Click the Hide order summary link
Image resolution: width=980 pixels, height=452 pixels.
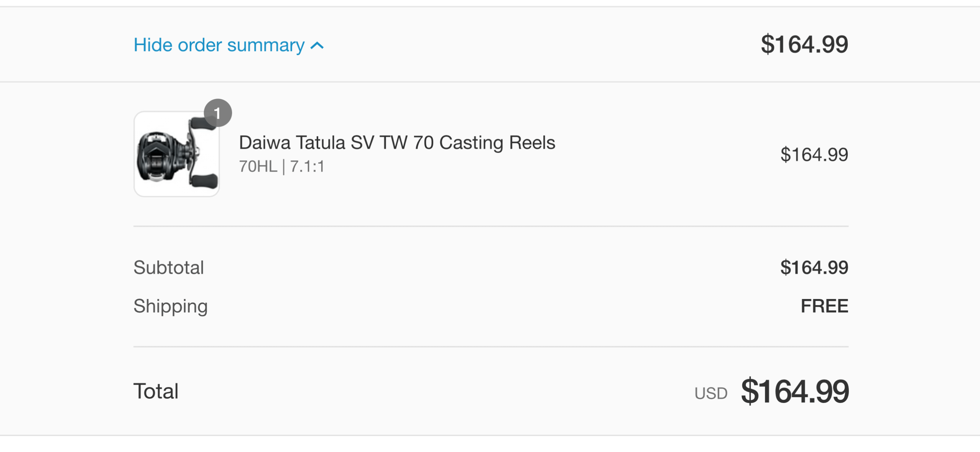coord(219,45)
